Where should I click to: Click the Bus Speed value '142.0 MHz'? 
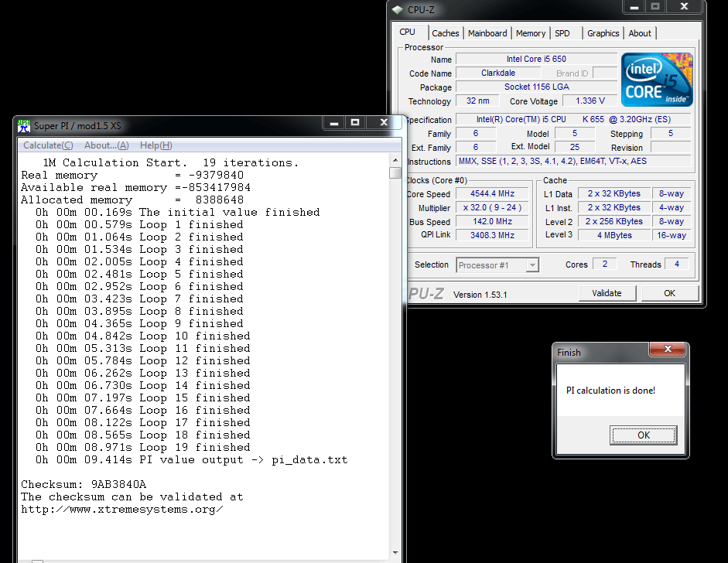[492, 221]
